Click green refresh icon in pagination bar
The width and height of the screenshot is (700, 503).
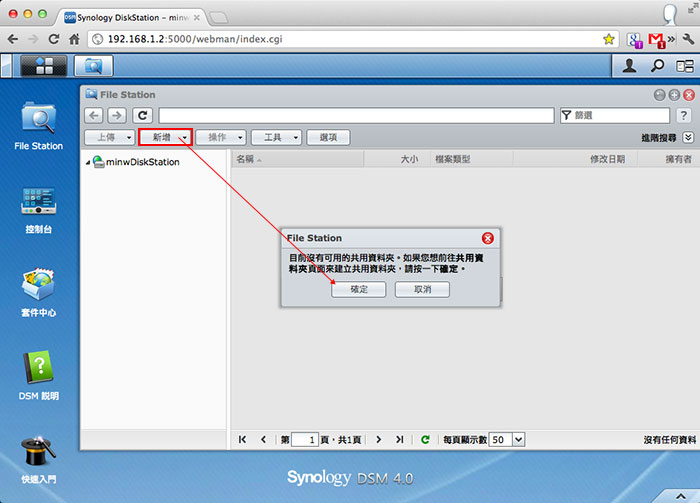(x=425, y=440)
